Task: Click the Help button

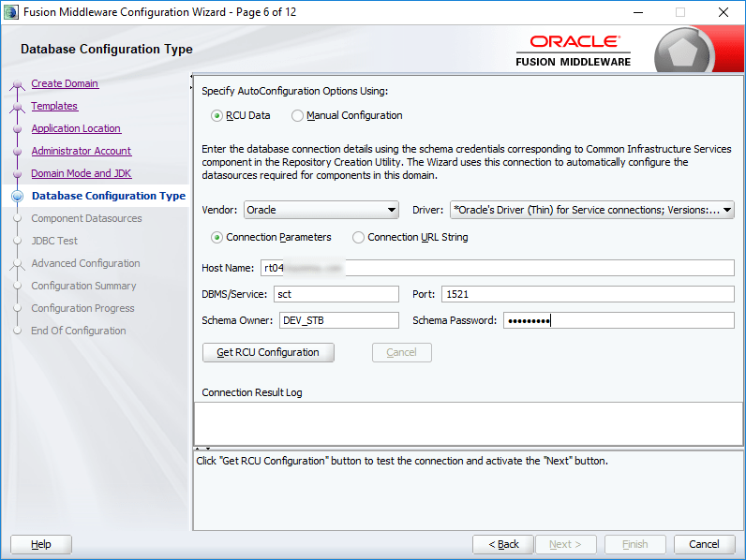Action: pos(41,544)
